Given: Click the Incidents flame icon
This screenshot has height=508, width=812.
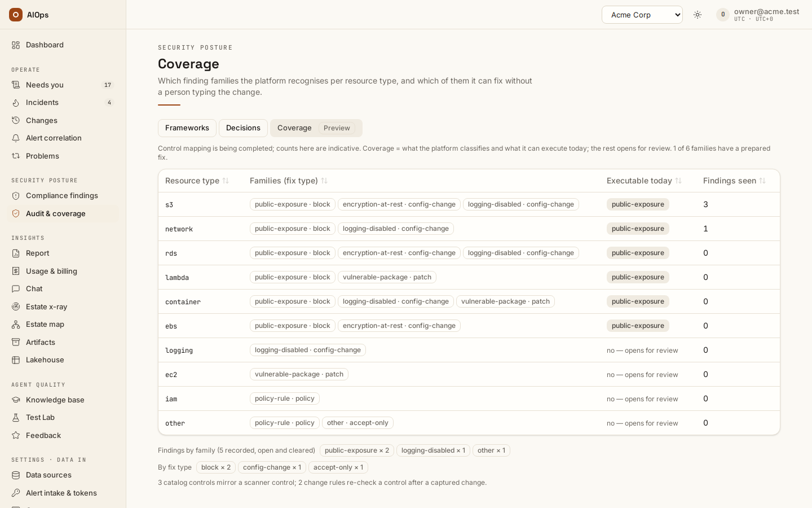Looking at the screenshot, I should tap(16, 103).
